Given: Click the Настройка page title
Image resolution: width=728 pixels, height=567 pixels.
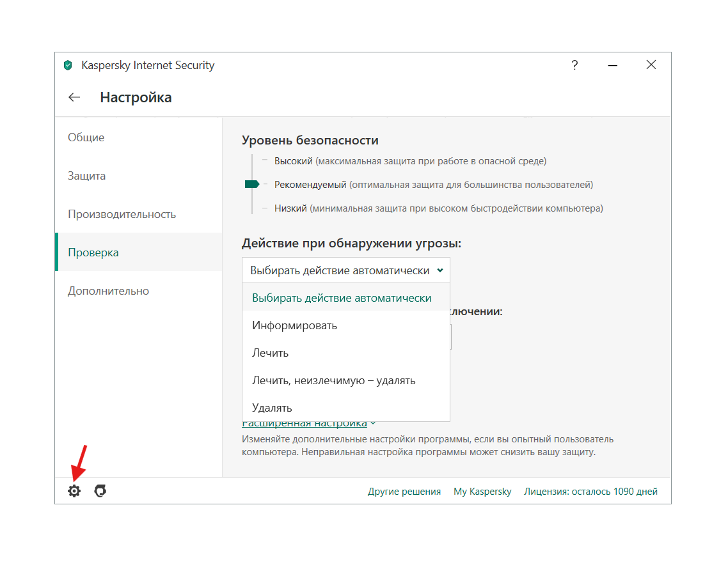Looking at the screenshot, I should (x=136, y=97).
